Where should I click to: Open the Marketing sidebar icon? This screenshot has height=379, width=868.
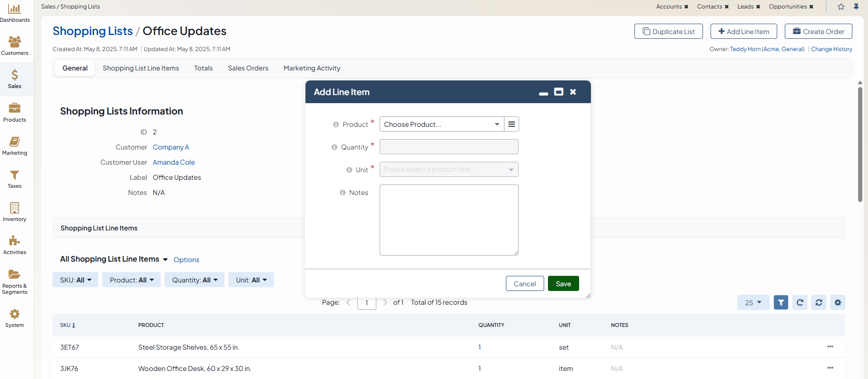click(x=15, y=146)
